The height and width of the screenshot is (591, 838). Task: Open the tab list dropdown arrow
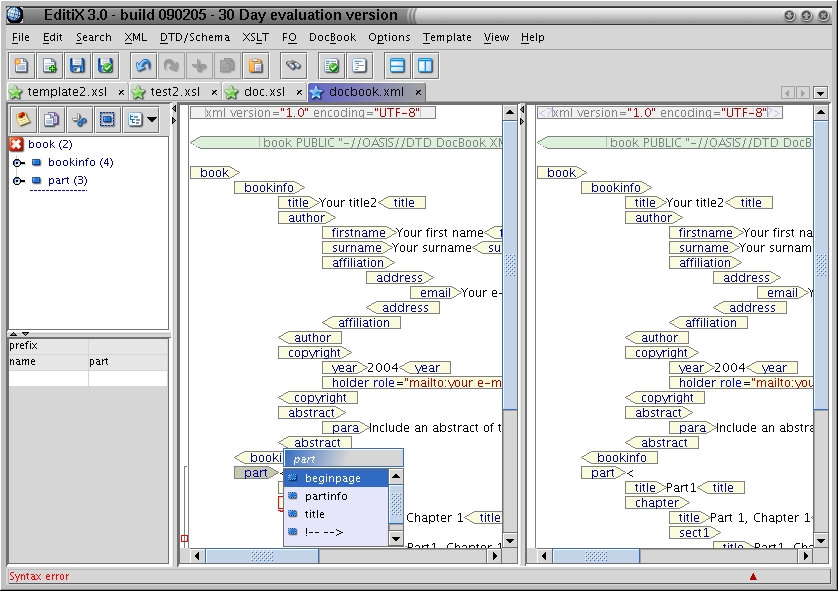tap(820, 93)
